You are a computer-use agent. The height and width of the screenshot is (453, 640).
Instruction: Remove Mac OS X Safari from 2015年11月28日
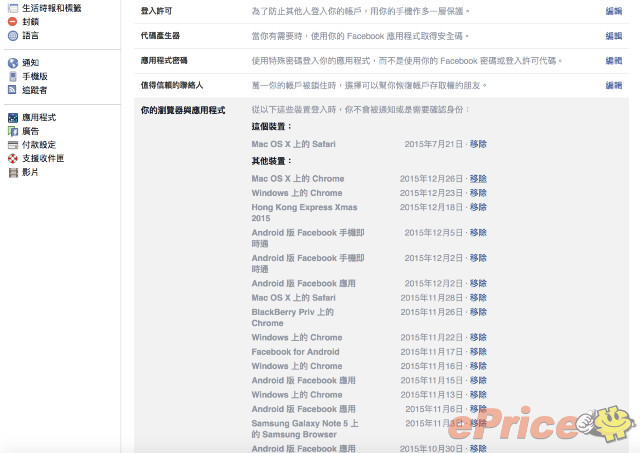pos(478,298)
